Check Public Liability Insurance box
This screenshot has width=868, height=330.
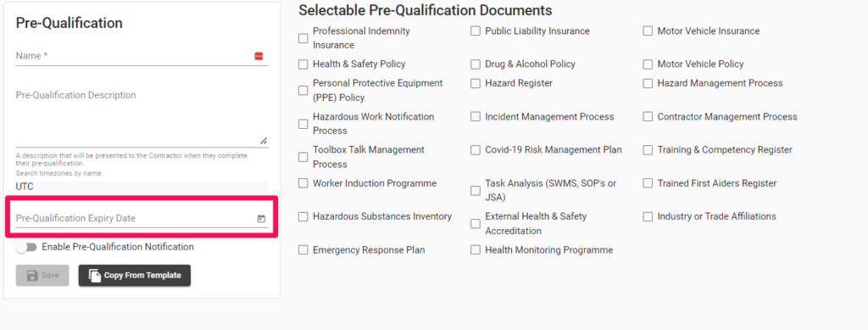coord(475,31)
